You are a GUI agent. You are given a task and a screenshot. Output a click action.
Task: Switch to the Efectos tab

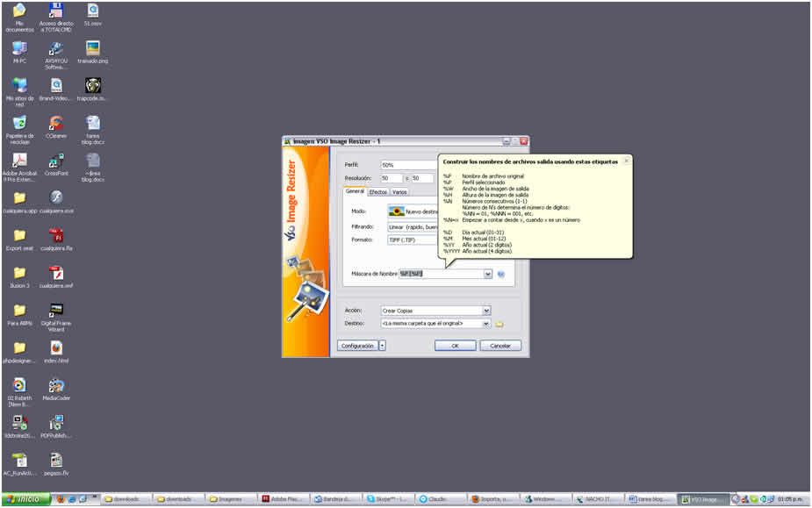click(x=378, y=192)
